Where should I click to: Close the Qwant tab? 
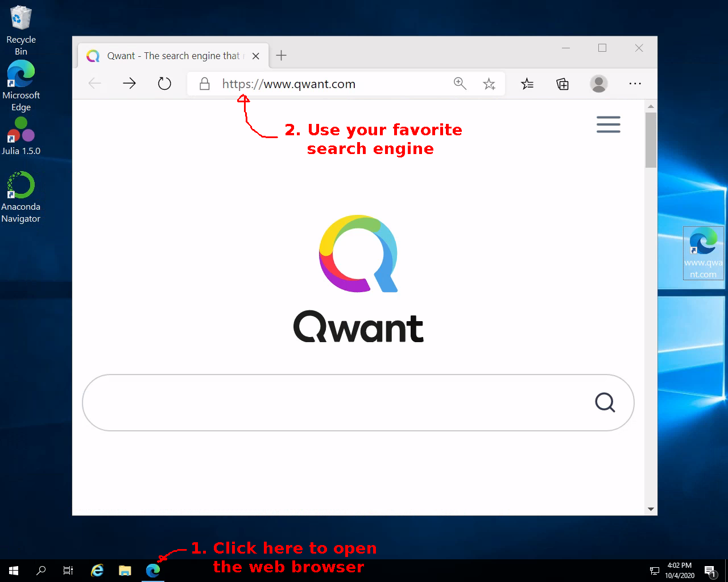pyautogui.click(x=256, y=56)
